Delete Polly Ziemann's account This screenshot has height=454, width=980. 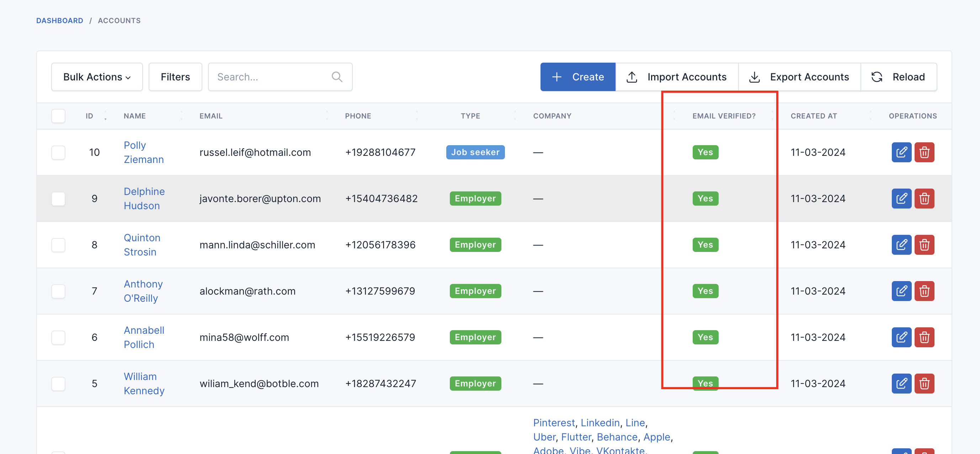[924, 152]
